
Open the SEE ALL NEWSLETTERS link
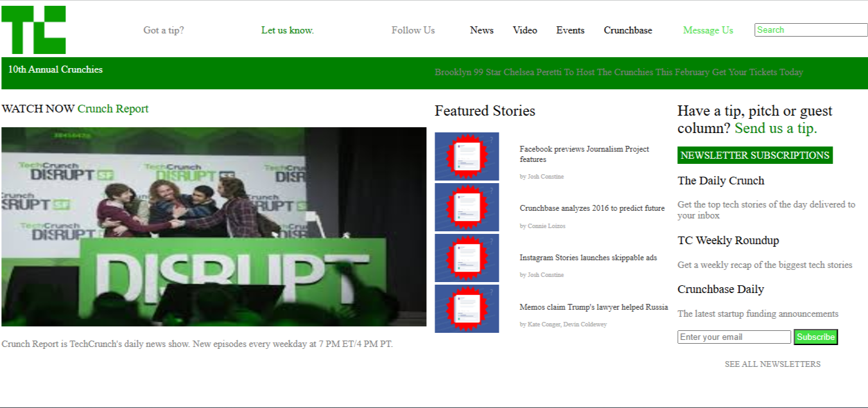(x=772, y=364)
